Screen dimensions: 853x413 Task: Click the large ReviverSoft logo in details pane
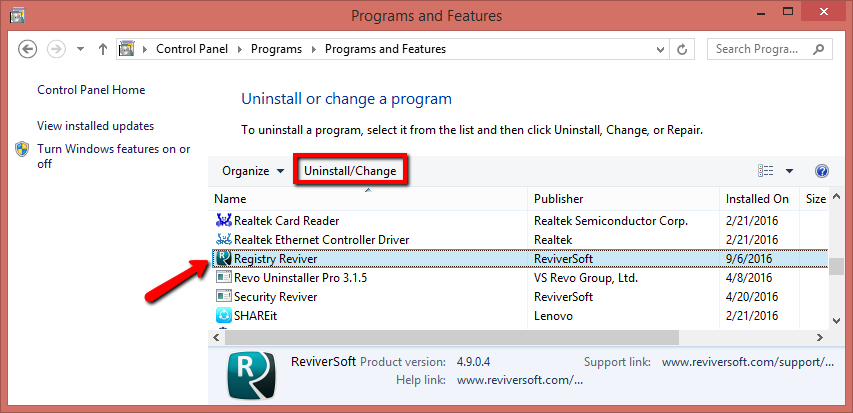point(251,374)
